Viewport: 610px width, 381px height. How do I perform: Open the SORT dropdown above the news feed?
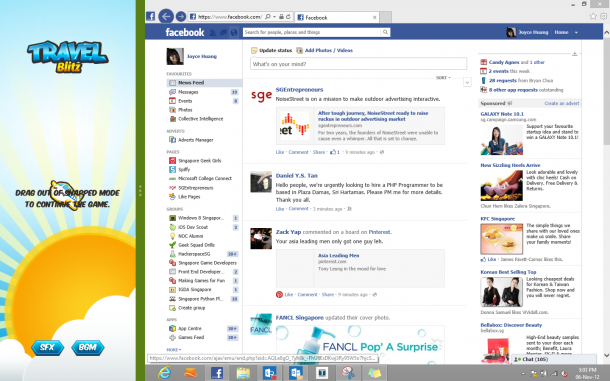tap(443, 78)
